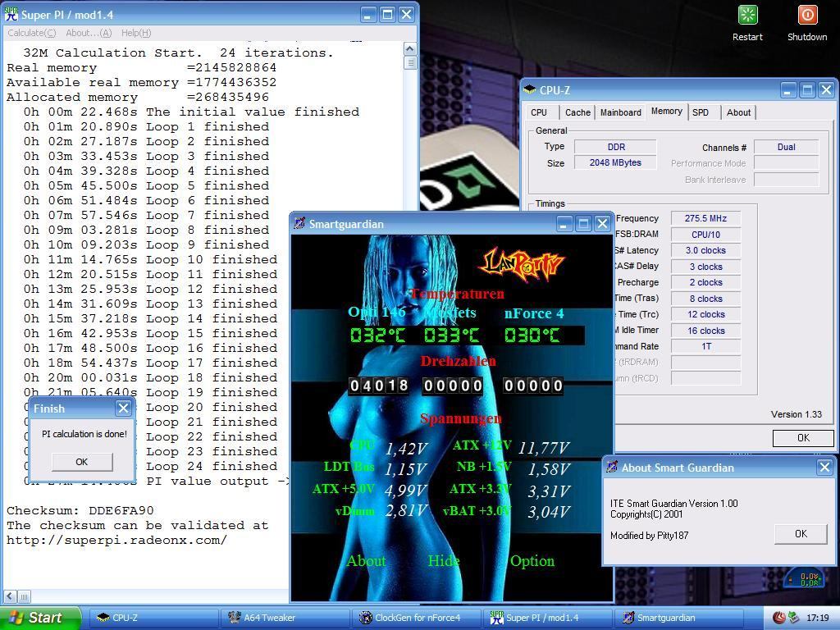This screenshot has height=630, width=840.
Task: Click the fan speed counter 04018
Action: 379,386
